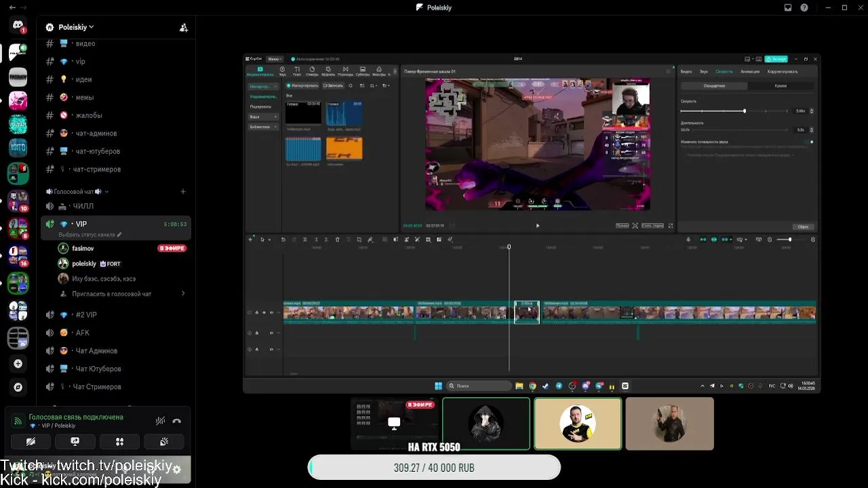Open the Discord inbox icon

click(788, 7)
